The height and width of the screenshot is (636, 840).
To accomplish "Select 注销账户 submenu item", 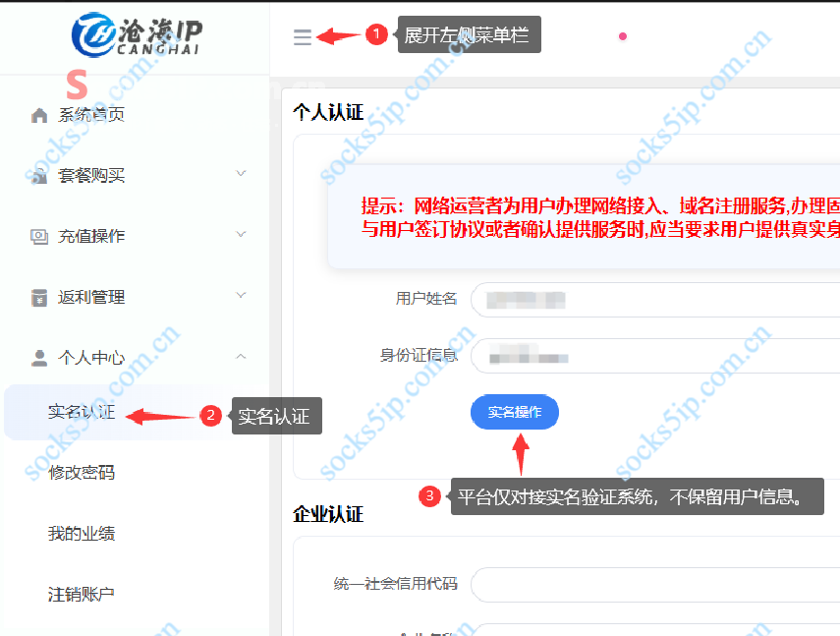I will pyautogui.click(x=82, y=594).
